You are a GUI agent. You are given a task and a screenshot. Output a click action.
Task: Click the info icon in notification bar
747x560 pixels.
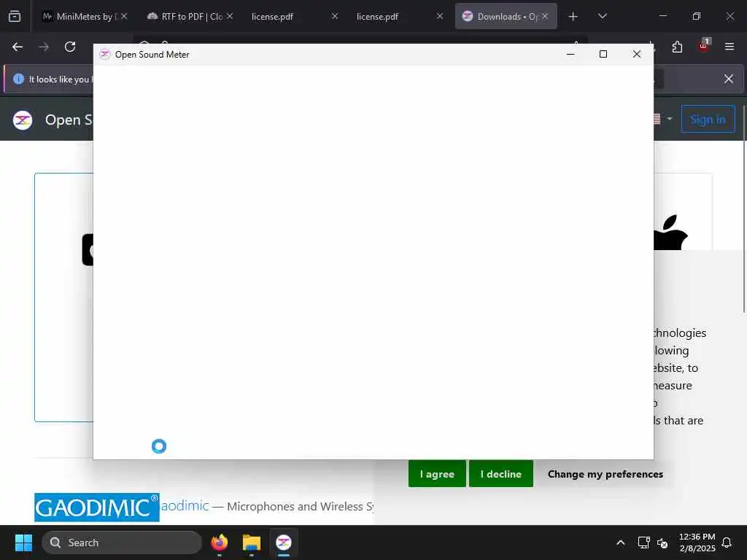pyautogui.click(x=18, y=79)
